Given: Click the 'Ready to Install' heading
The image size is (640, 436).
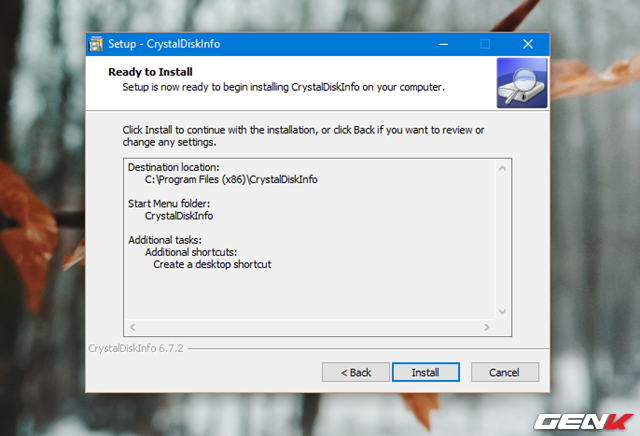Looking at the screenshot, I should coord(150,72).
